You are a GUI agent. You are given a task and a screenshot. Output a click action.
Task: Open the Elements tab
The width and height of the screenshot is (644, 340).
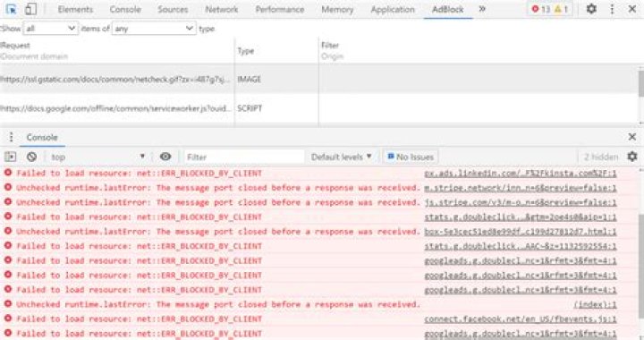coord(75,9)
